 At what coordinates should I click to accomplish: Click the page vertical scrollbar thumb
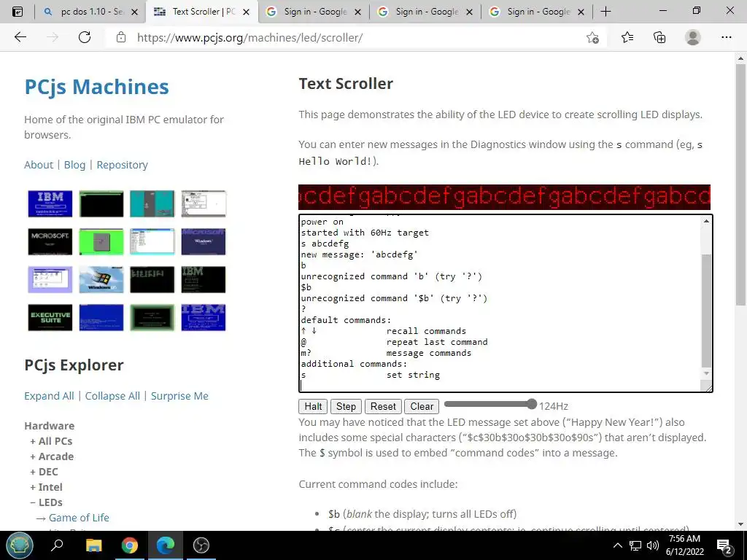740,184
